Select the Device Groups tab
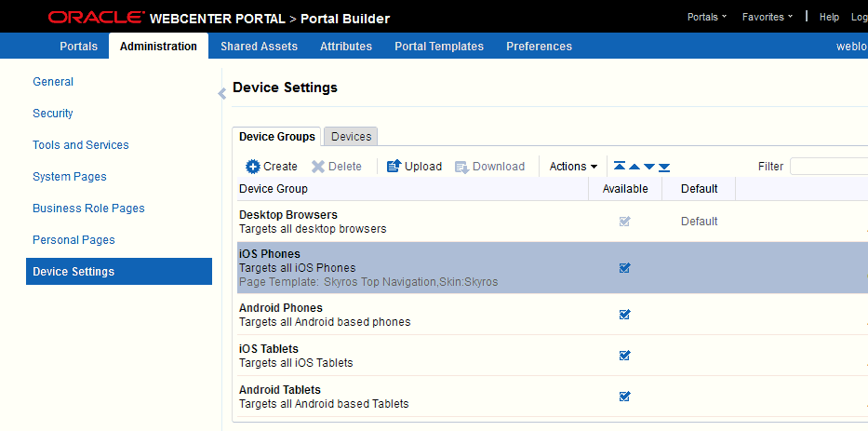Screen dimensions: 868x431 coord(277,136)
